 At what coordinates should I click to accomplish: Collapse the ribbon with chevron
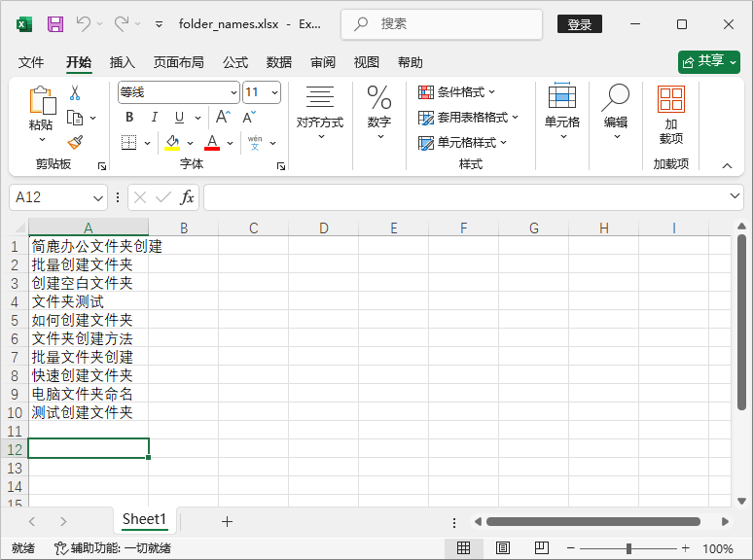(x=727, y=165)
